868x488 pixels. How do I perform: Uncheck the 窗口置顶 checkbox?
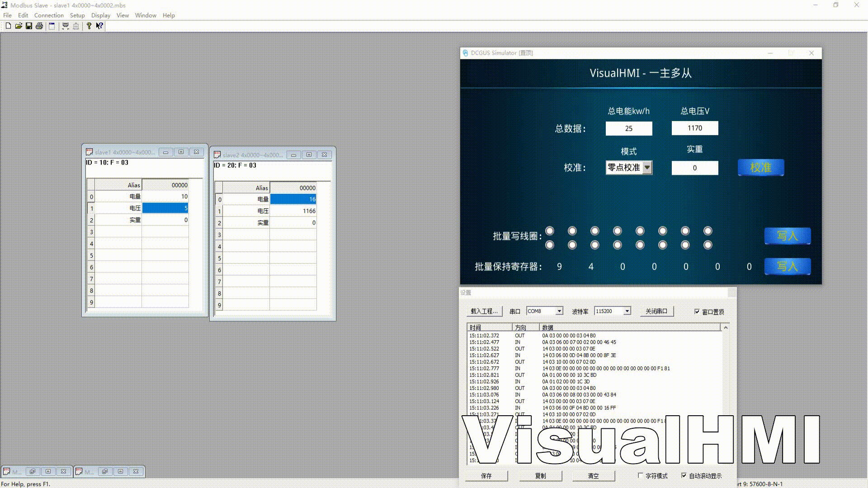coord(697,312)
